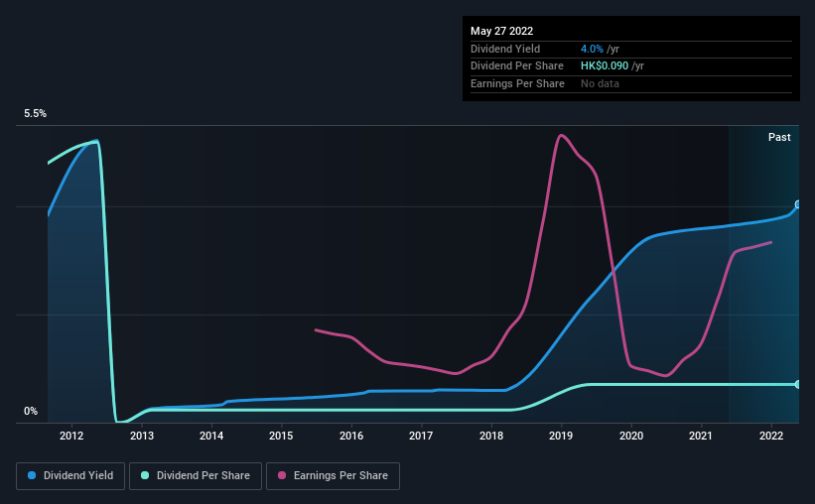Click the blue Dividend Yield legend dot

pyautogui.click(x=32, y=475)
